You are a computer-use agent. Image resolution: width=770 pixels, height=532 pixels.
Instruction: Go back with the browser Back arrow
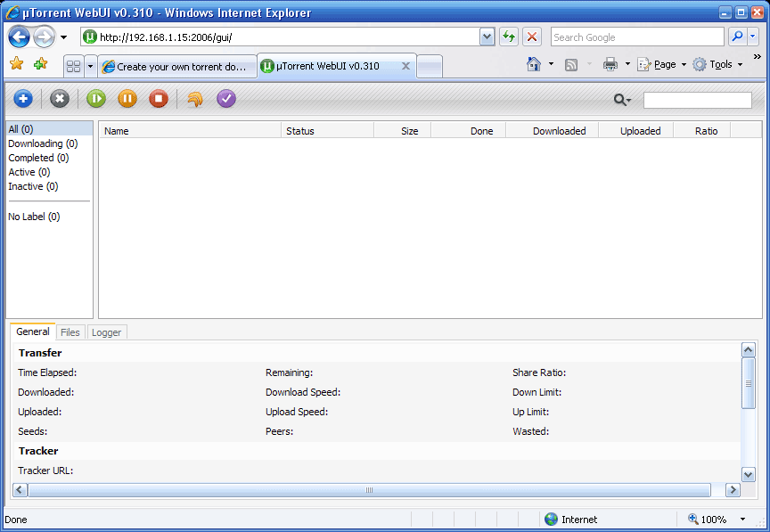19,37
